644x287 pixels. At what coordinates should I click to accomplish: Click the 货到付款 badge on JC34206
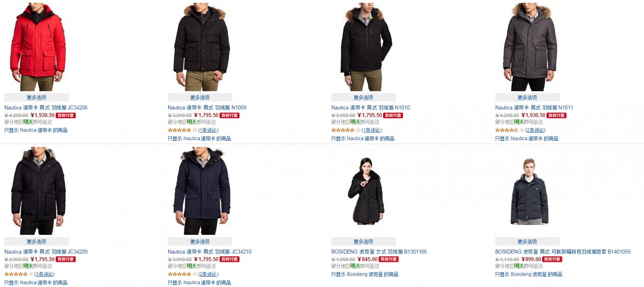pos(66,116)
